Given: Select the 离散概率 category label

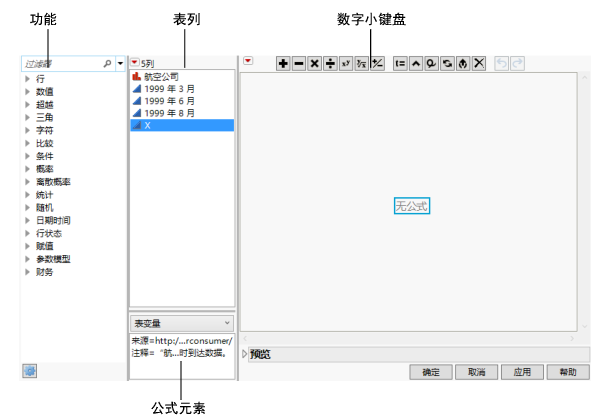Looking at the screenshot, I should [x=53, y=182].
